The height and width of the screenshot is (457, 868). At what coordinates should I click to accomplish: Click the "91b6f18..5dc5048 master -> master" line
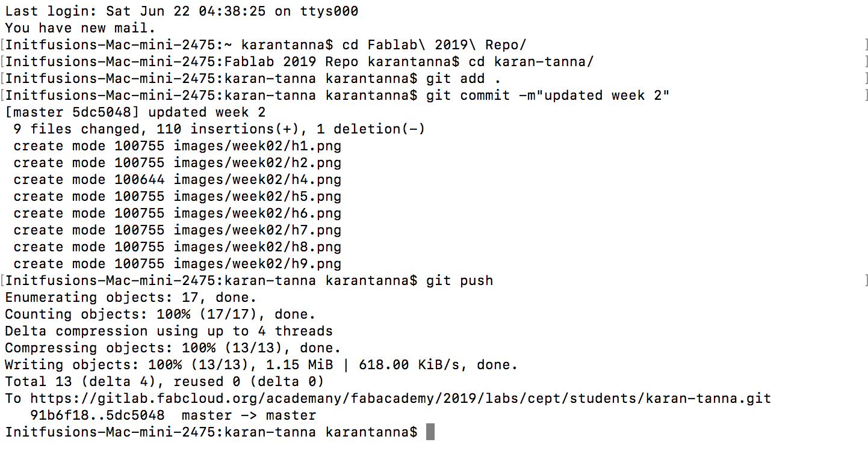[x=173, y=415]
